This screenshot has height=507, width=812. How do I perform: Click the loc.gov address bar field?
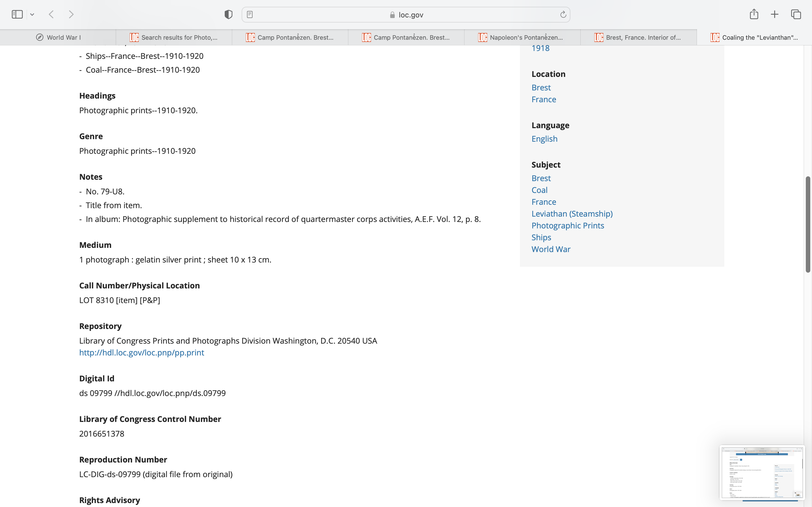(x=406, y=15)
